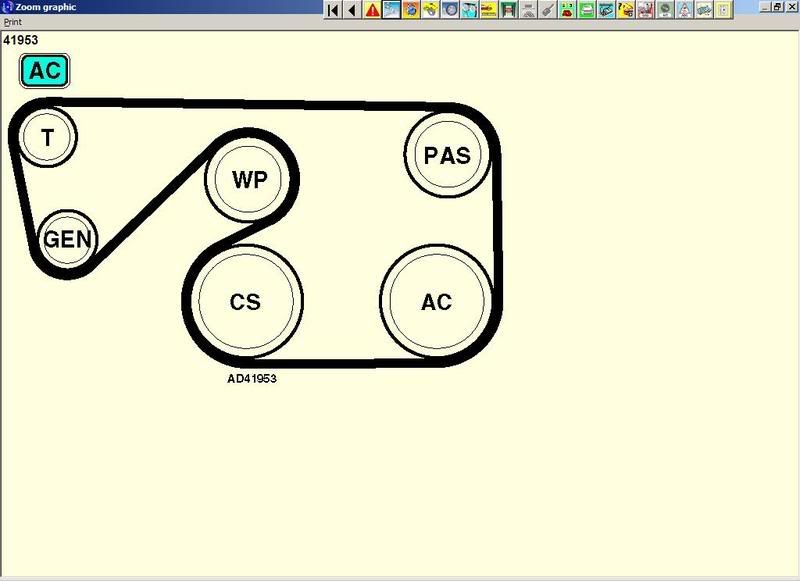
Task: Go back using the left arrow button
Action: (x=350, y=9)
